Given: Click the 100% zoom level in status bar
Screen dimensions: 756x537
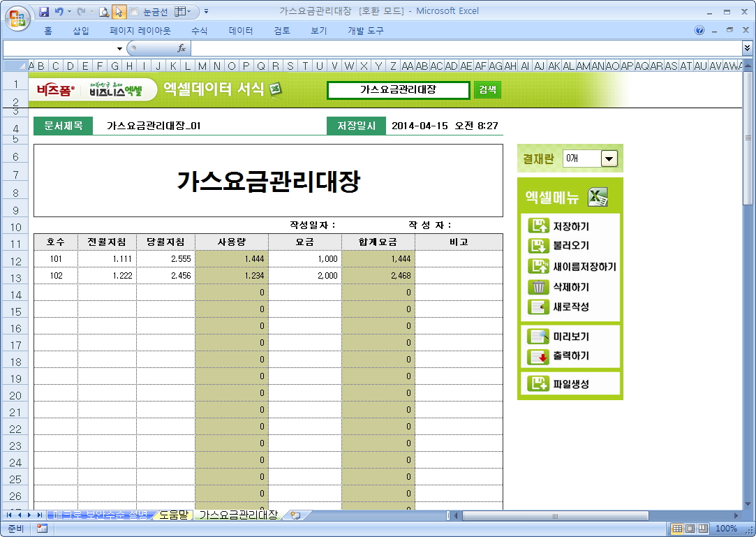Looking at the screenshot, I should click(726, 529).
